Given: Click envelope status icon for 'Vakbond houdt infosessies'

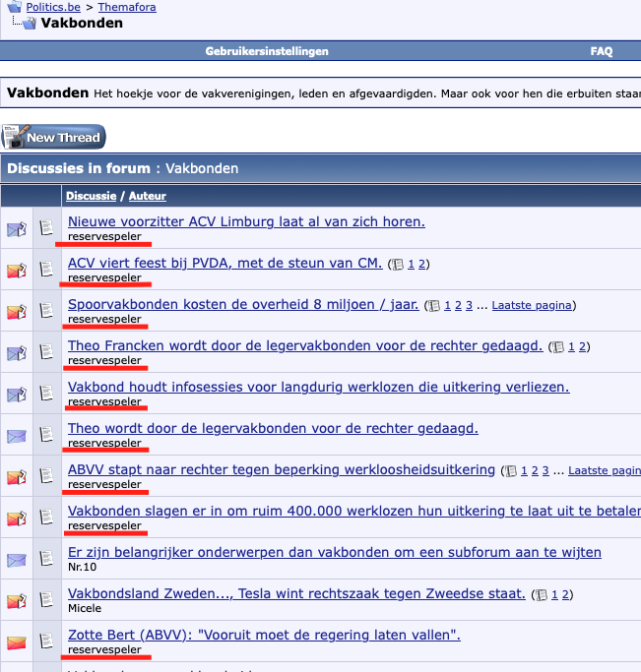Looking at the screenshot, I should 17,395.
